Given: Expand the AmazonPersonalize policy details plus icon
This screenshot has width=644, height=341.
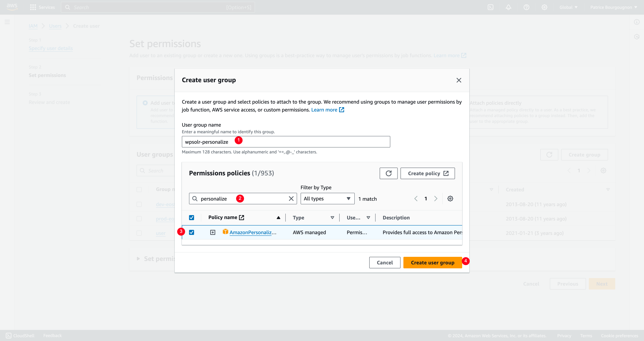Looking at the screenshot, I should 213,232.
